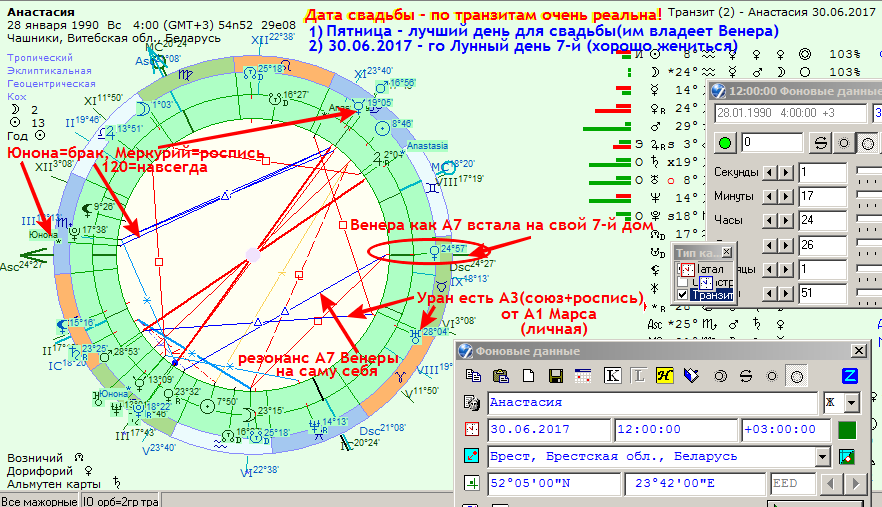Image resolution: width=882 pixels, height=507 pixels.
Task: Decrease Часы with left arrow
Action: [769, 221]
